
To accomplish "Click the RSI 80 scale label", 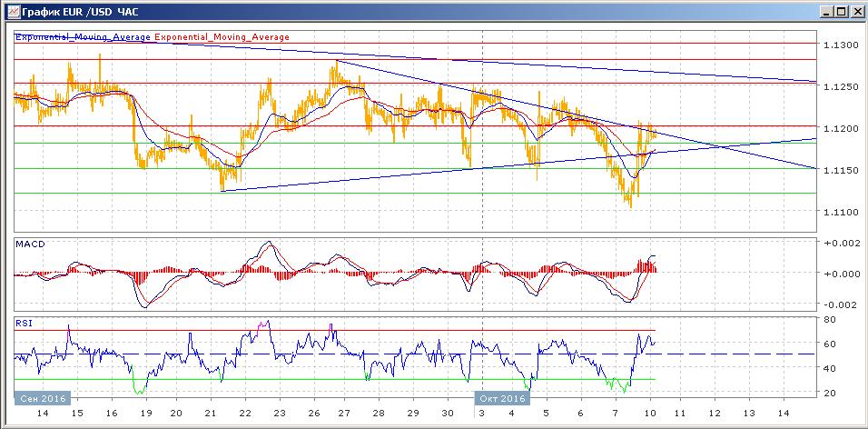I will (x=829, y=320).
